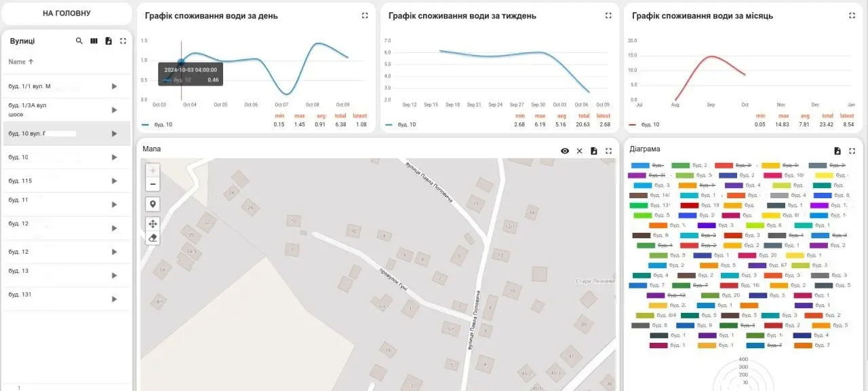Expand the monthly water consumption chart to fullscreen
Viewport: 868px width, 391px height.
pos(852,16)
